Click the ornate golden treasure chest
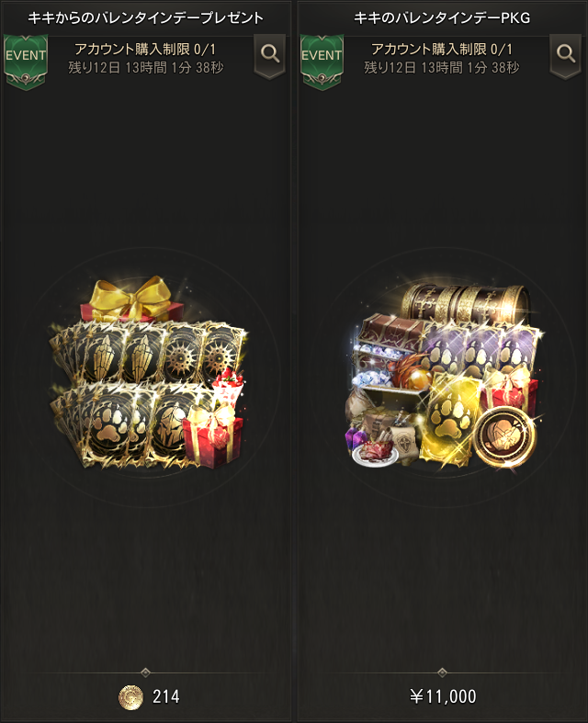Viewport: 588px width, 723px height. point(465,304)
